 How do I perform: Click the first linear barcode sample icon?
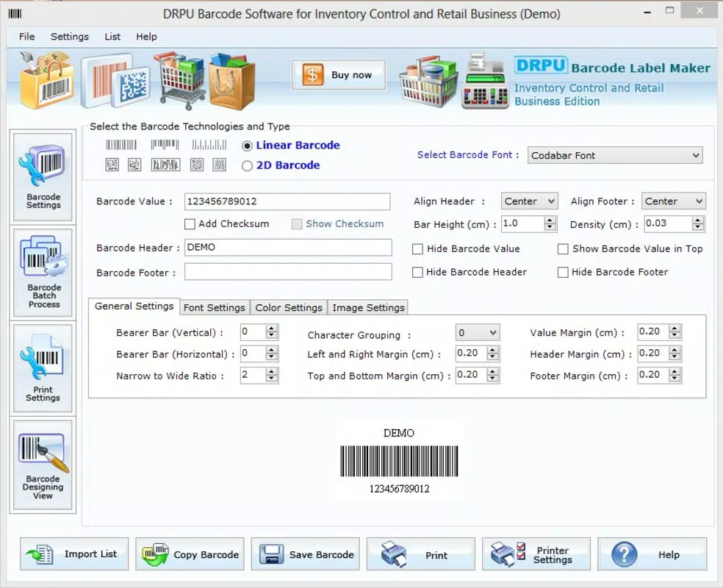[121, 145]
